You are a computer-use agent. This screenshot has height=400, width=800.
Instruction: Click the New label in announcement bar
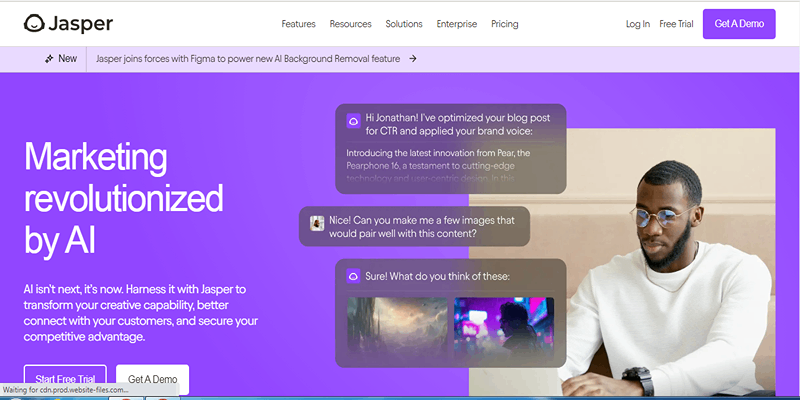(x=67, y=59)
